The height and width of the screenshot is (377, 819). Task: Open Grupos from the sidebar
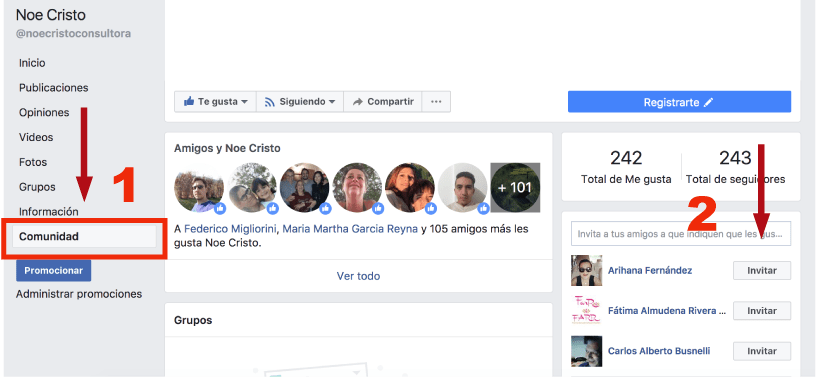click(x=37, y=187)
